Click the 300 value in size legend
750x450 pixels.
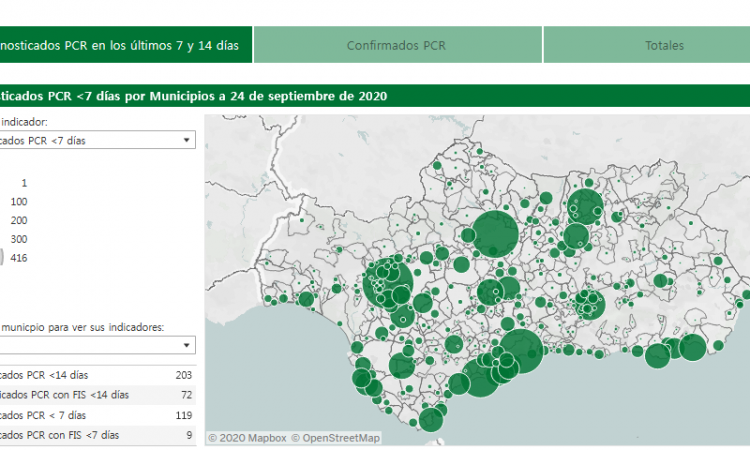(18, 239)
